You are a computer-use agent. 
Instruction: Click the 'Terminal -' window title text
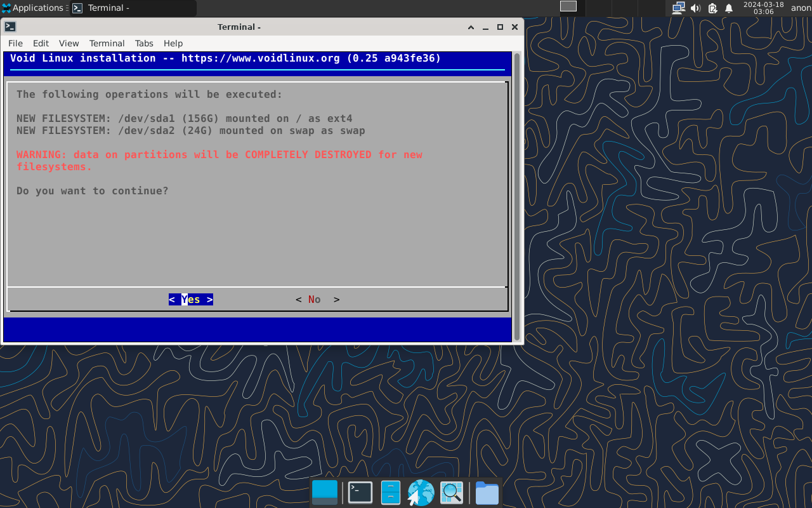tap(239, 27)
